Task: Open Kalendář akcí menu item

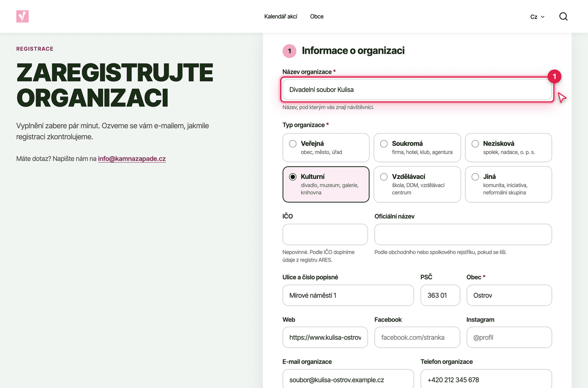Action: tap(281, 16)
